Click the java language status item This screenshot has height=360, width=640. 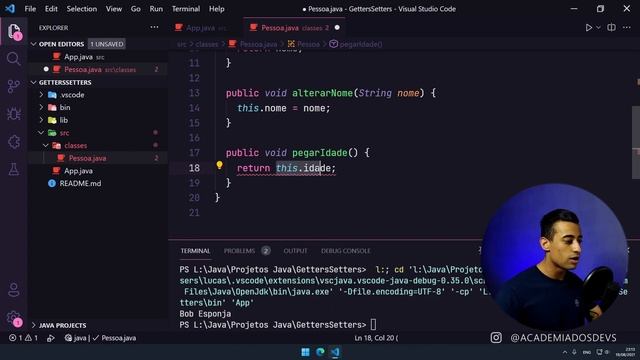[x=76, y=338]
